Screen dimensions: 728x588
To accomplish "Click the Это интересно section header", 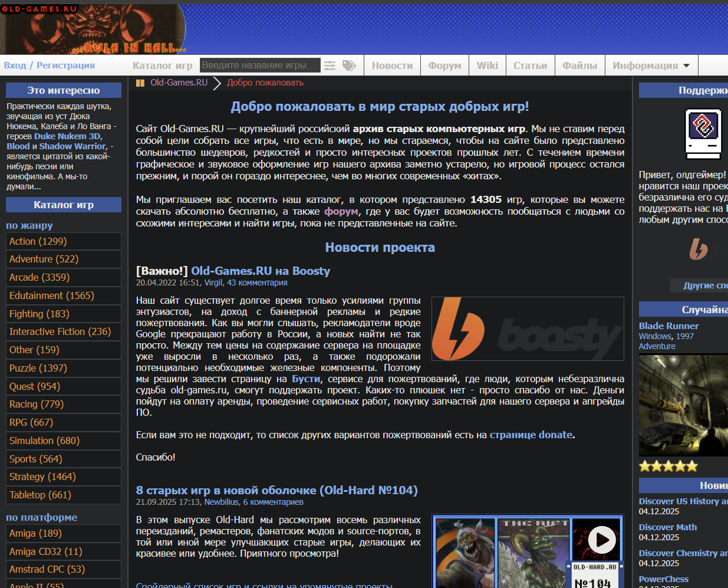I will point(64,90).
